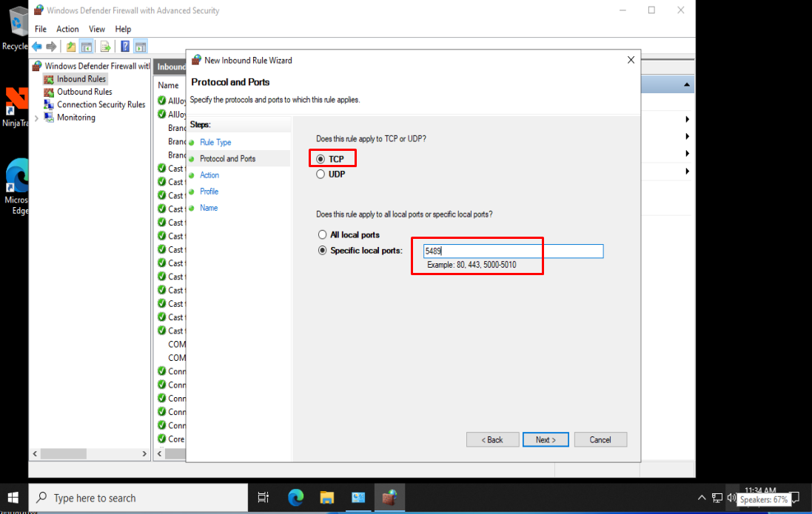This screenshot has width=812, height=514.
Task: Open the Microsoft Edge desktop shortcut
Action: tap(16, 187)
